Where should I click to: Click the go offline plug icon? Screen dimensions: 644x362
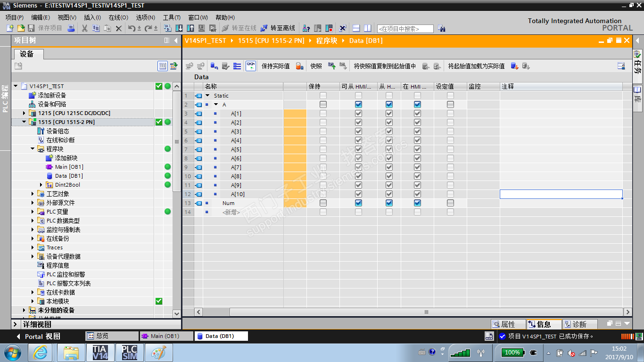pos(264,28)
